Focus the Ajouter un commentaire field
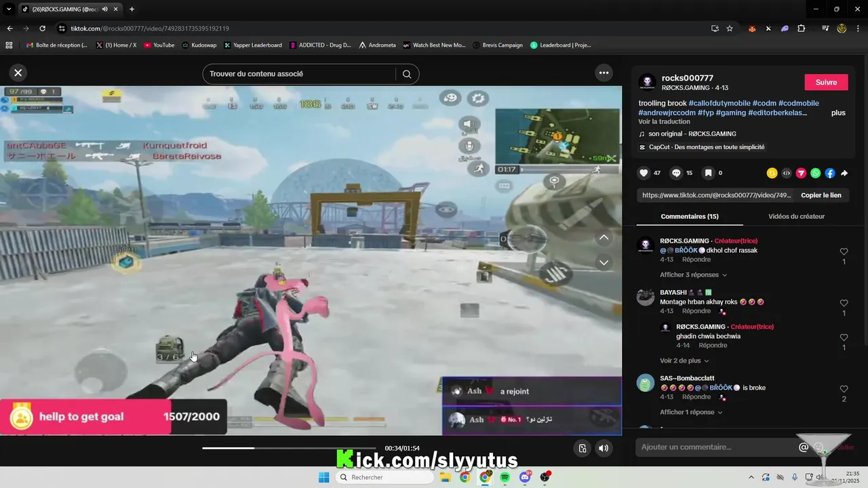Screen dimensions: 868x488 [715, 447]
